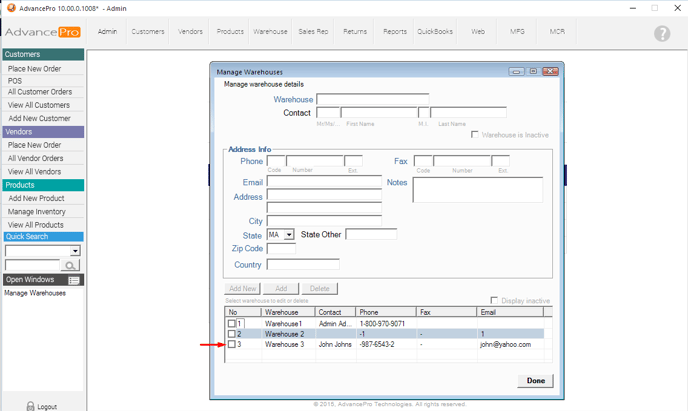
Task: Click the help question mark icon
Action: point(662,34)
